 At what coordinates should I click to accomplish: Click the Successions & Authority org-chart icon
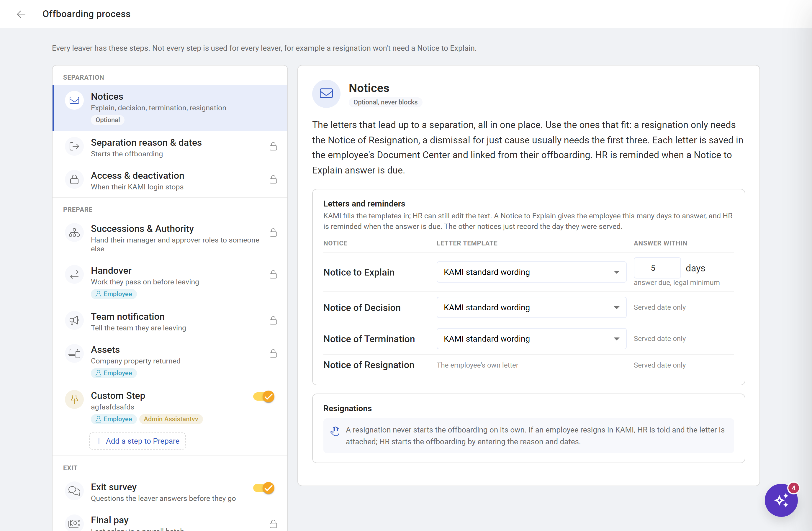point(74,233)
